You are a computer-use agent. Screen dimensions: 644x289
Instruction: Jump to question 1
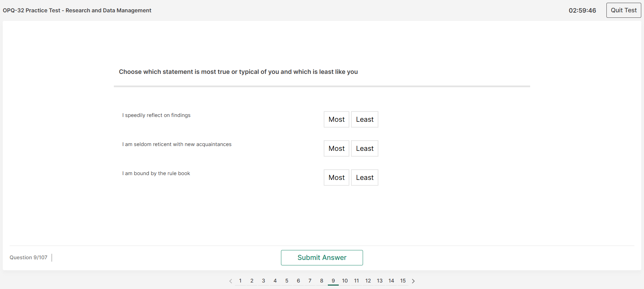coord(240,281)
